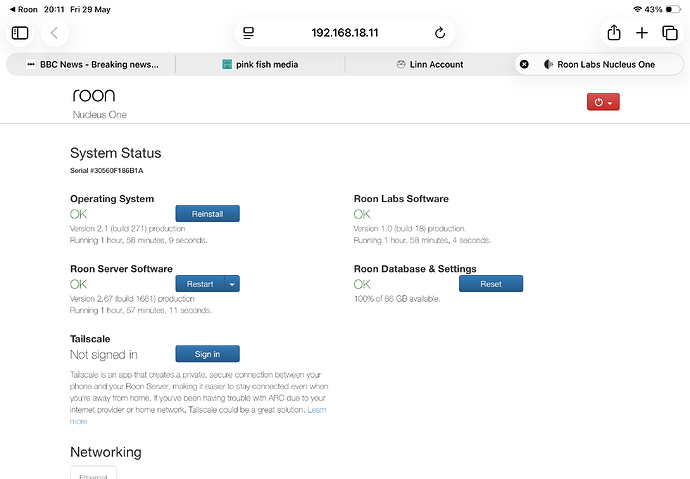Viewport: 690px width, 479px height.
Task: Click the Operating System heading
Action: pos(112,199)
